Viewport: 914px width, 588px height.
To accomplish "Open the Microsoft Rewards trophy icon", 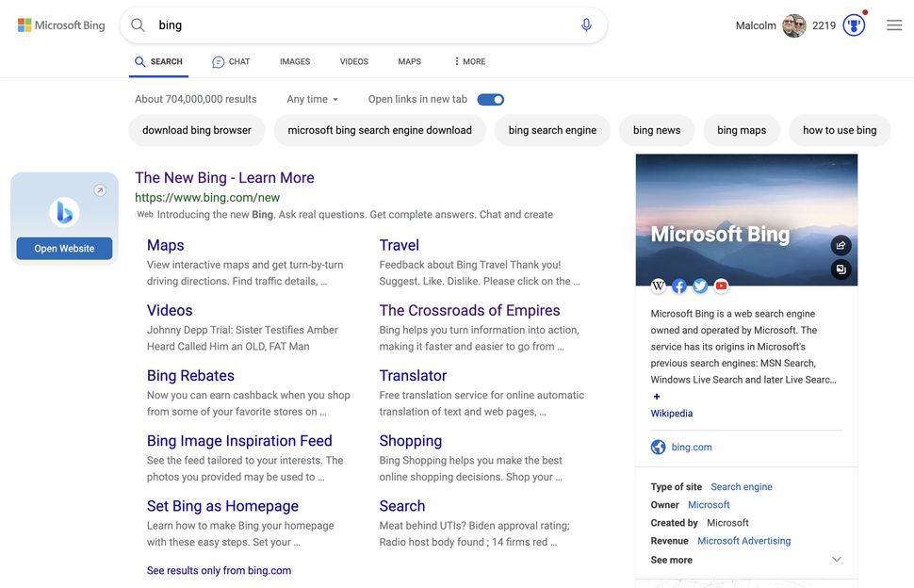I will point(854,25).
